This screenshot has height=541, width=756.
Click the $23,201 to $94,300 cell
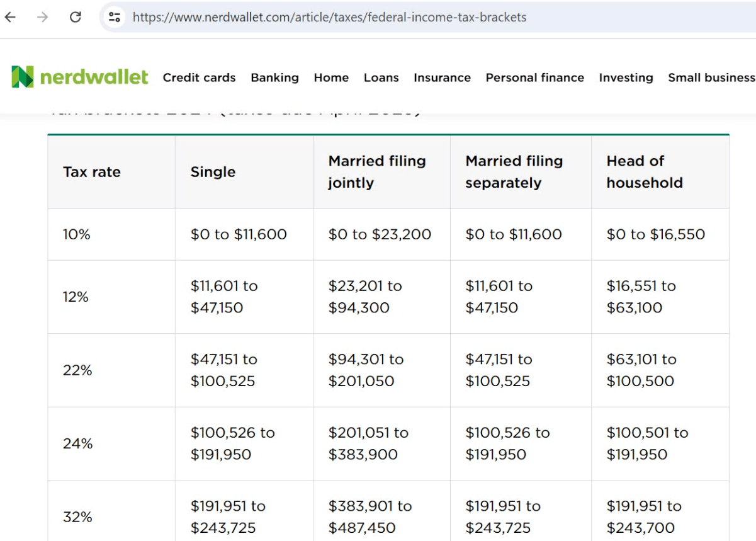point(382,297)
